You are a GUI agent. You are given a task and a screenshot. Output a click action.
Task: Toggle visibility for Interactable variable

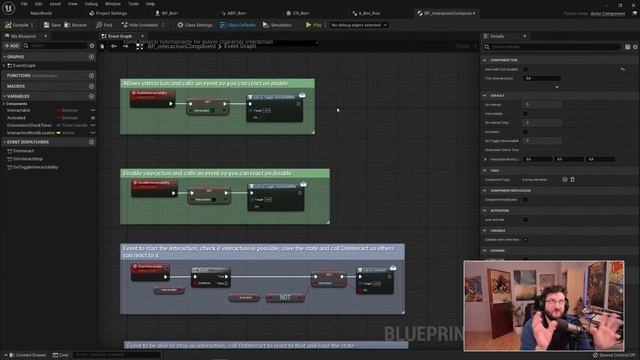93,110
